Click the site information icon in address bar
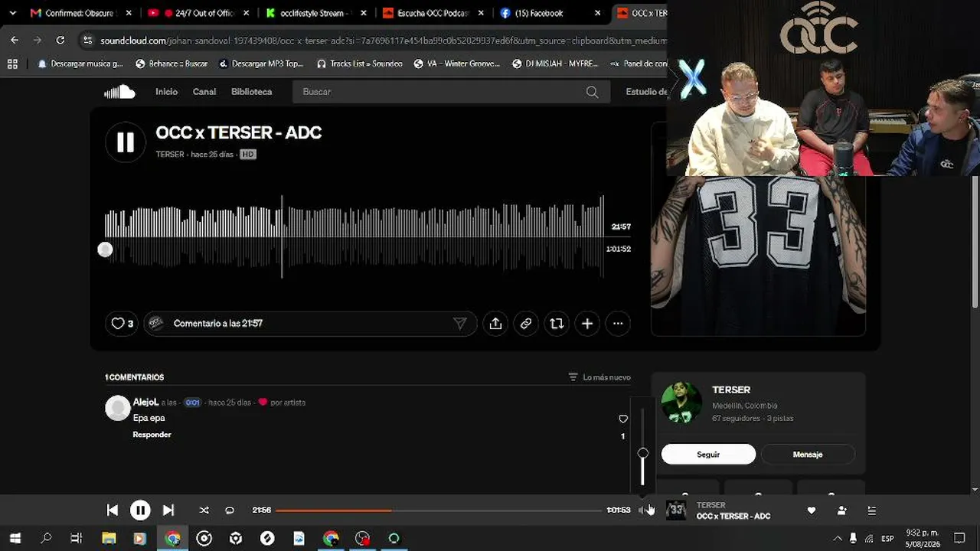This screenshot has height=551, width=980. 87,41
